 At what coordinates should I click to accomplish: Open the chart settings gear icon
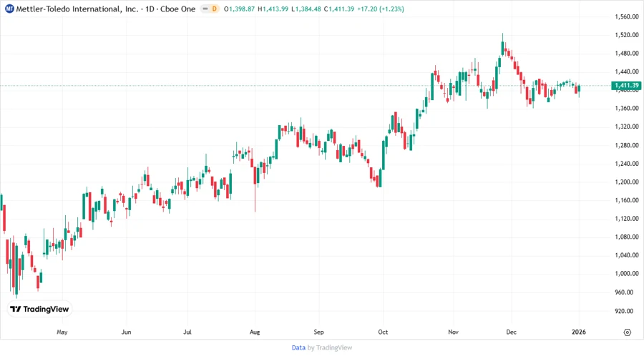pyautogui.click(x=627, y=332)
